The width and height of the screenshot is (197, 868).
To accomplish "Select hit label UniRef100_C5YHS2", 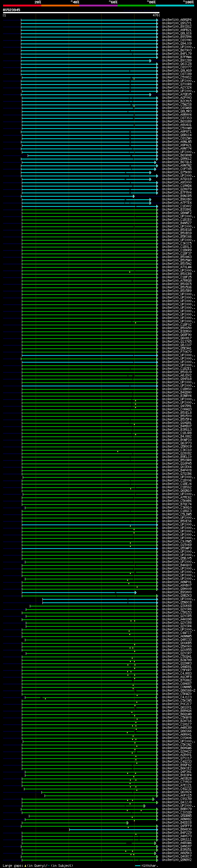I will (x=176, y=78).
